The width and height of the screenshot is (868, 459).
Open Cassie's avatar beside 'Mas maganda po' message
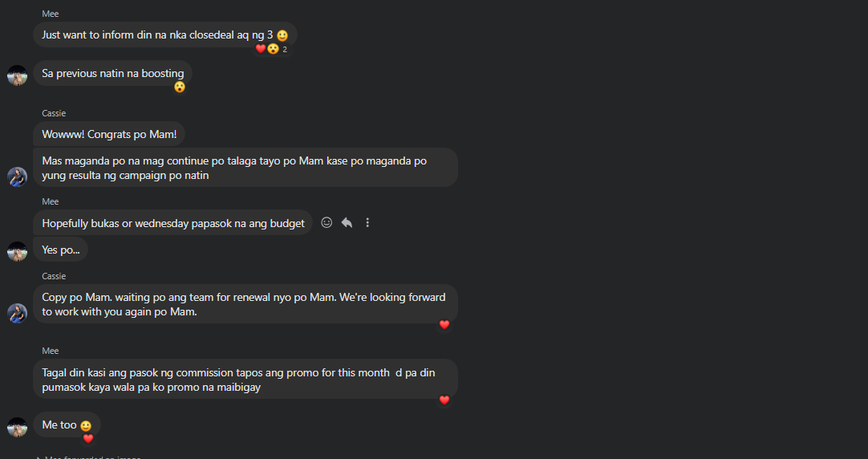17,177
